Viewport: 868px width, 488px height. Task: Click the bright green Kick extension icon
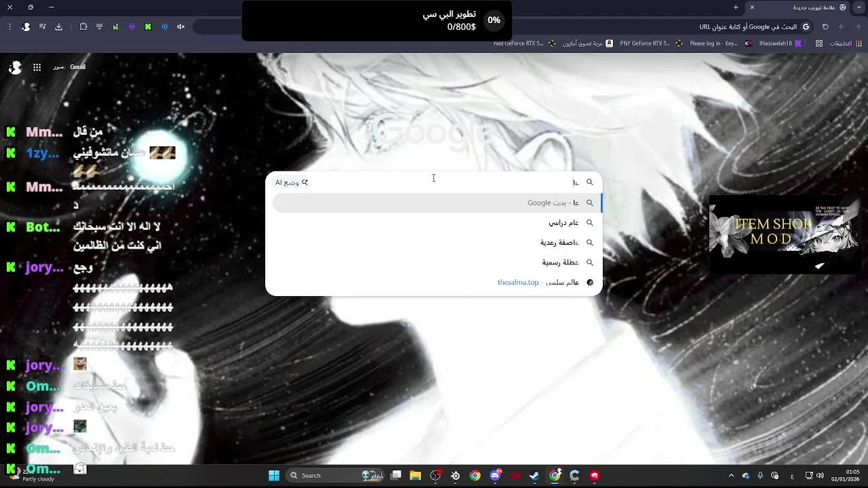tap(148, 26)
